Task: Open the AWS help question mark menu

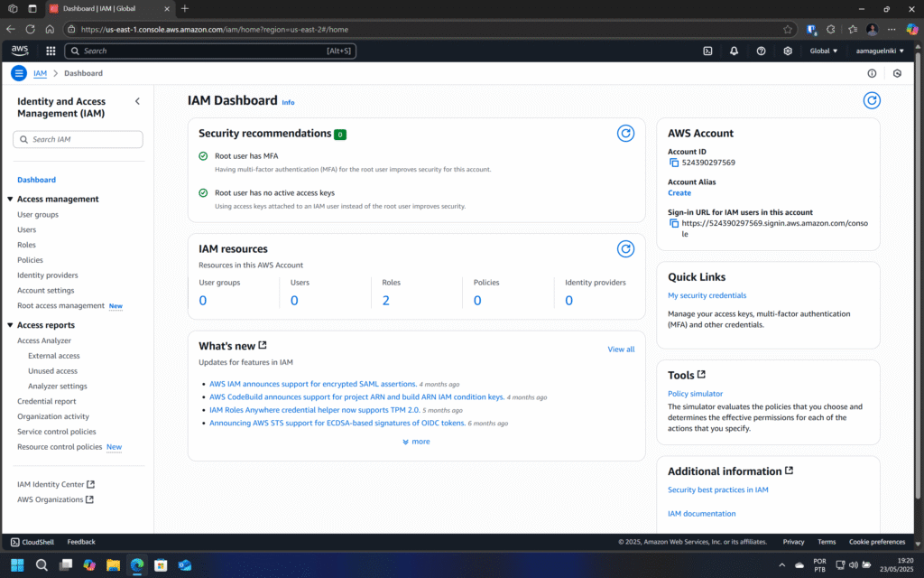Action: tap(761, 51)
